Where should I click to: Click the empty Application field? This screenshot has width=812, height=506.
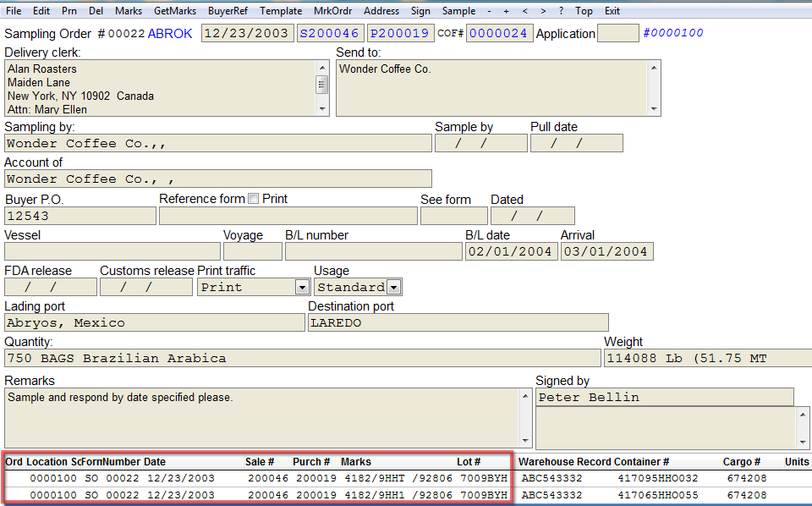(617, 33)
